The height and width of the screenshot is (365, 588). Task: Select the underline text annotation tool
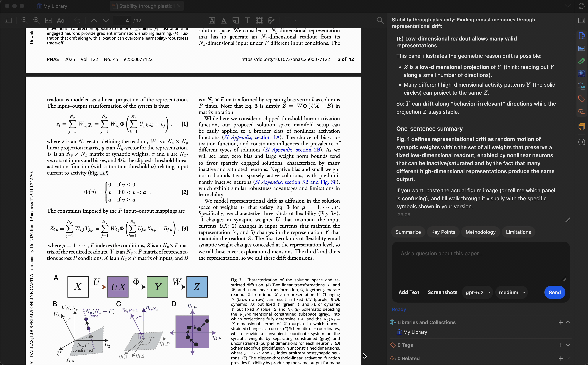pos(224,20)
